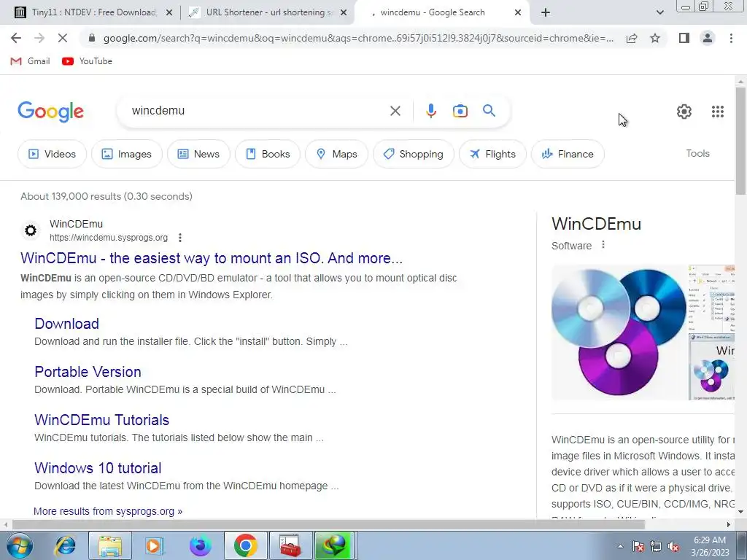Open the Chrome profile avatar
This screenshot has width=747, height=560.
tap(708, 38)
